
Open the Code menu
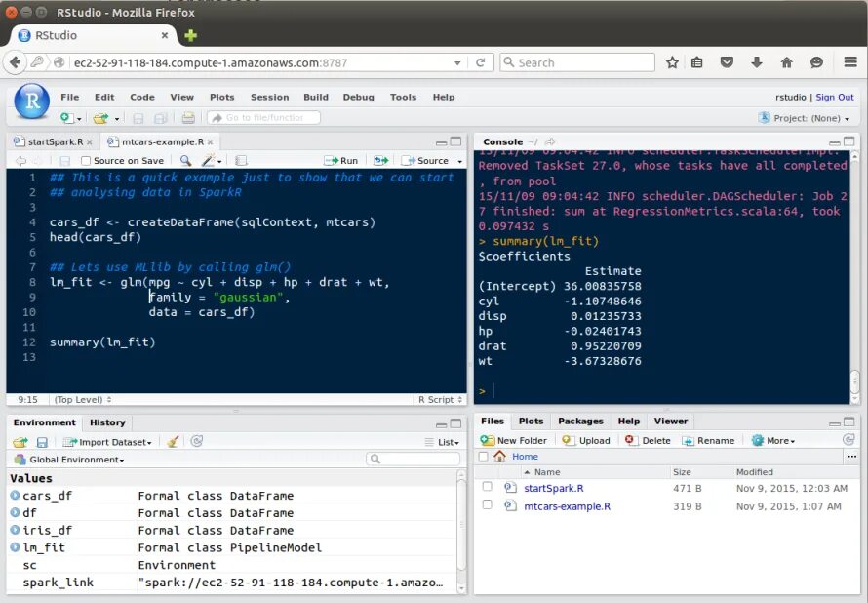(x=142, y=97)
